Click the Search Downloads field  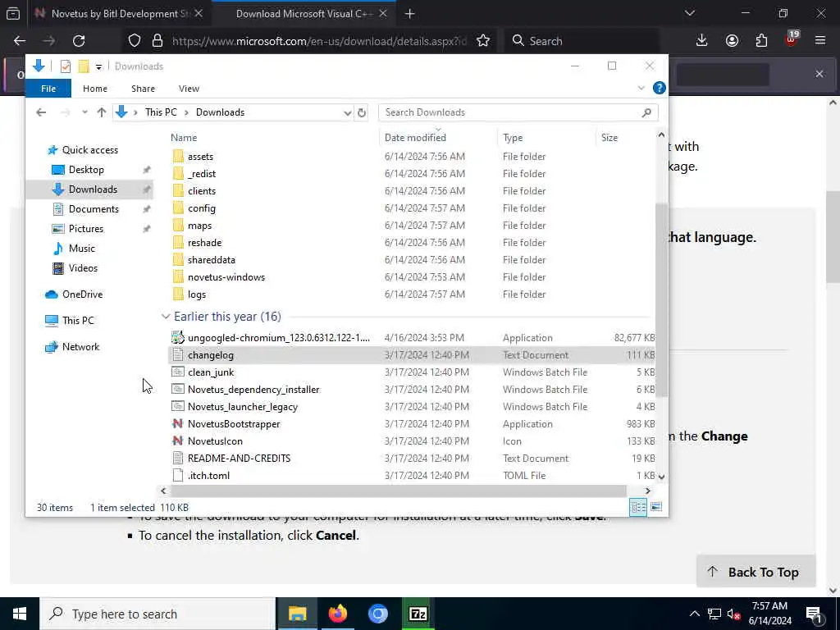click(518, 112)
